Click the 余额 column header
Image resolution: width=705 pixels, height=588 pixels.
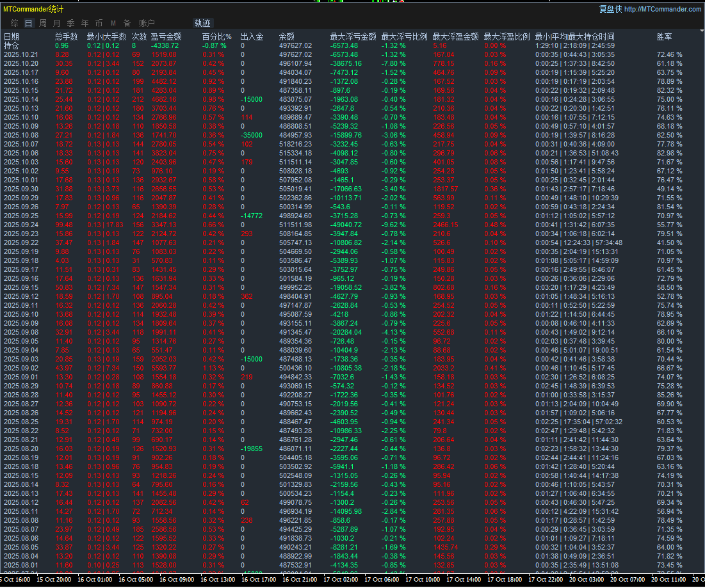[286, 37]
